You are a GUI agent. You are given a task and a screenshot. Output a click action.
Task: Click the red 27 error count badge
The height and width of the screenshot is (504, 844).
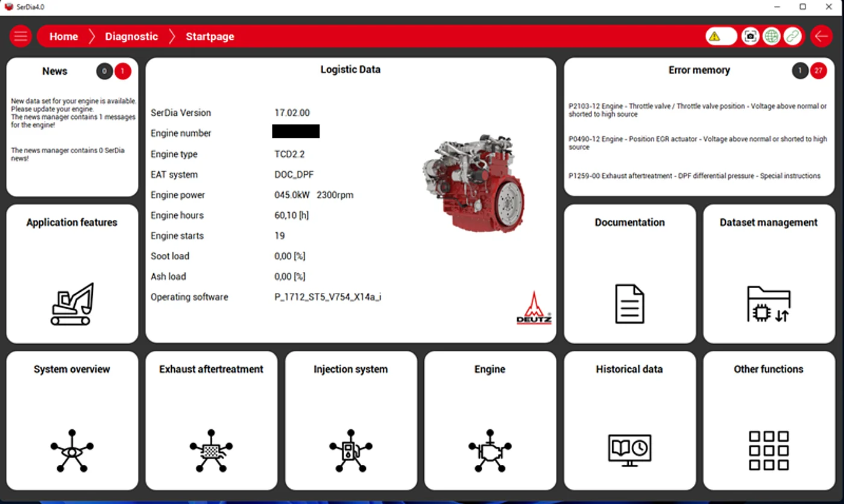pyautogui.click(x=818, y=71)
